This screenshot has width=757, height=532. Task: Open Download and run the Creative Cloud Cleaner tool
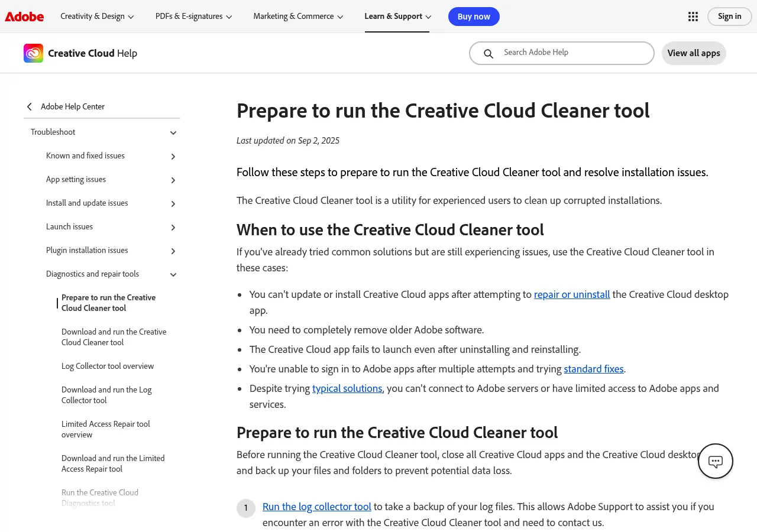pyautogui.click(x=114, y=337)
